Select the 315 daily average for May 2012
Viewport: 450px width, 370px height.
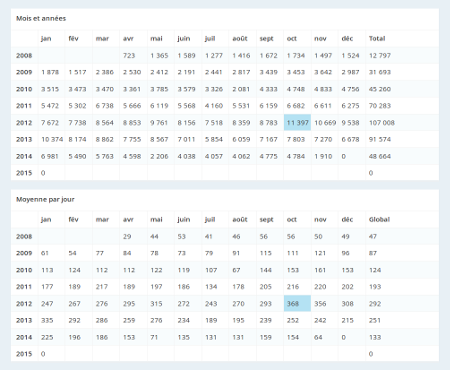[x=156, y=304]
